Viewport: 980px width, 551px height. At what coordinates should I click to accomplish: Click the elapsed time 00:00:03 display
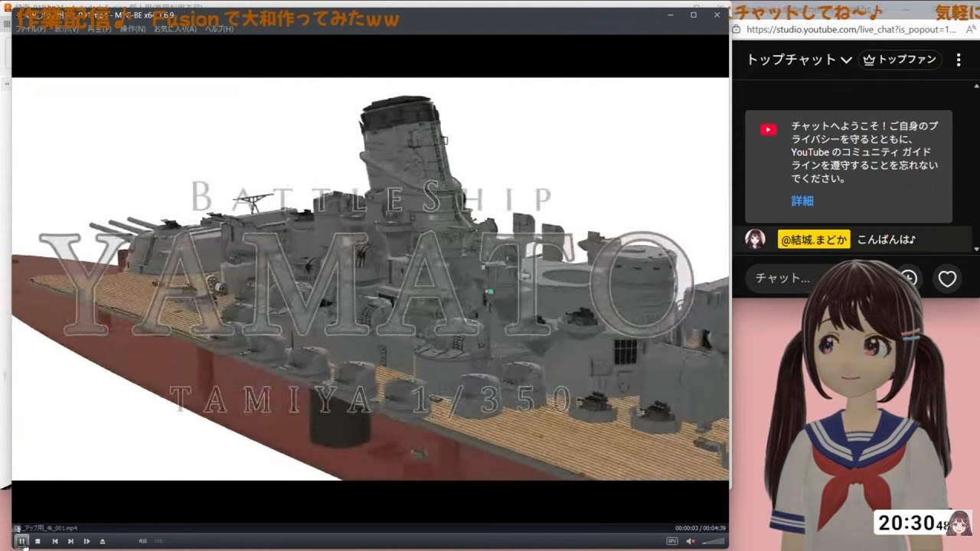(x=688, y=528)
